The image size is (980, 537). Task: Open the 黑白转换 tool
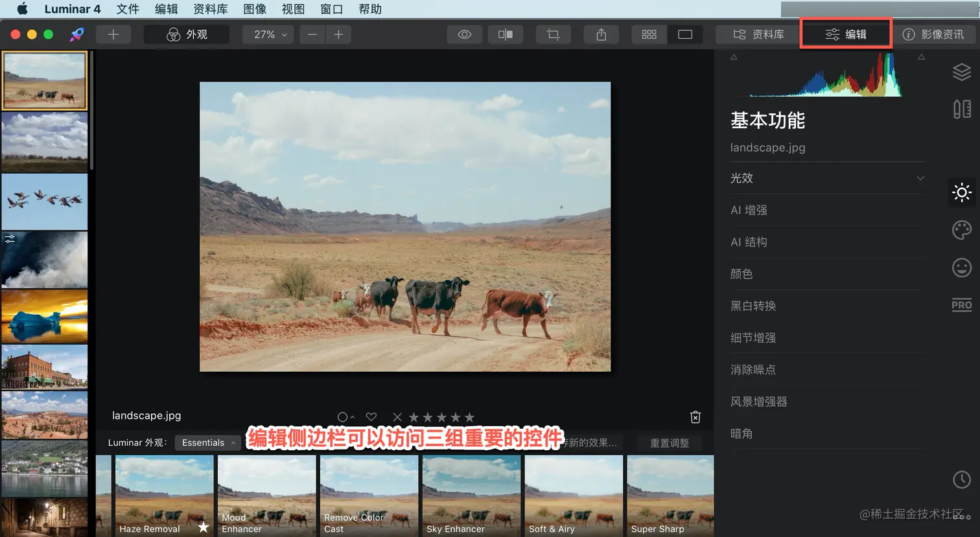[827, 306]
